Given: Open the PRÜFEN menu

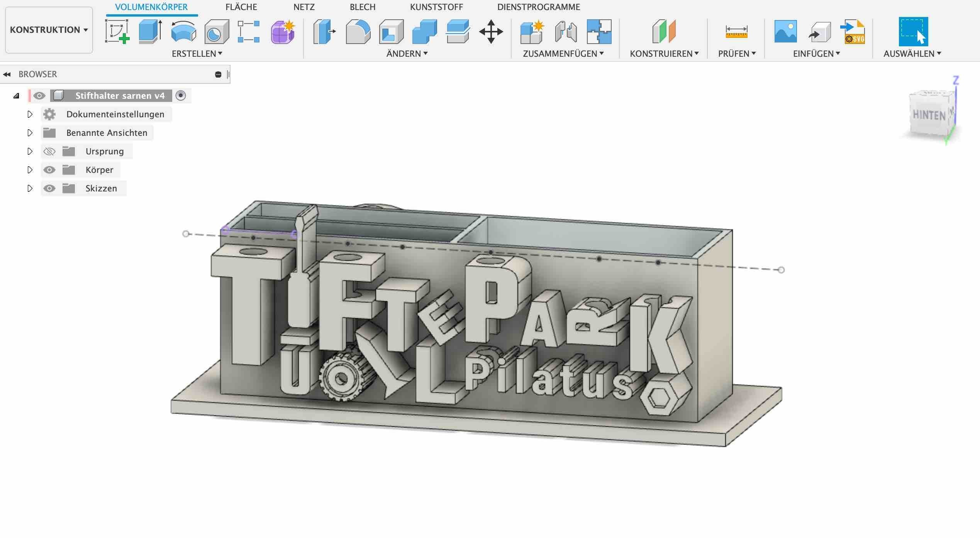Looking at the screenshot, I should (x=736, y=54).
